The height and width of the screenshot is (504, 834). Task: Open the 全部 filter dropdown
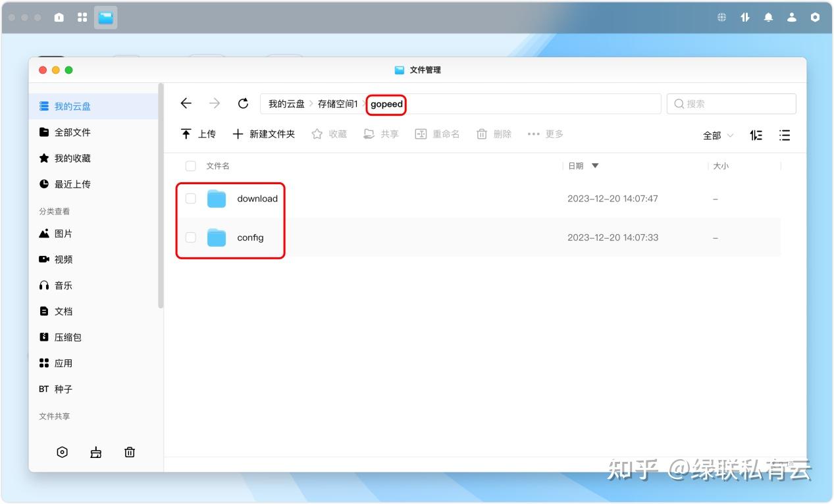[x=716, y=135]
